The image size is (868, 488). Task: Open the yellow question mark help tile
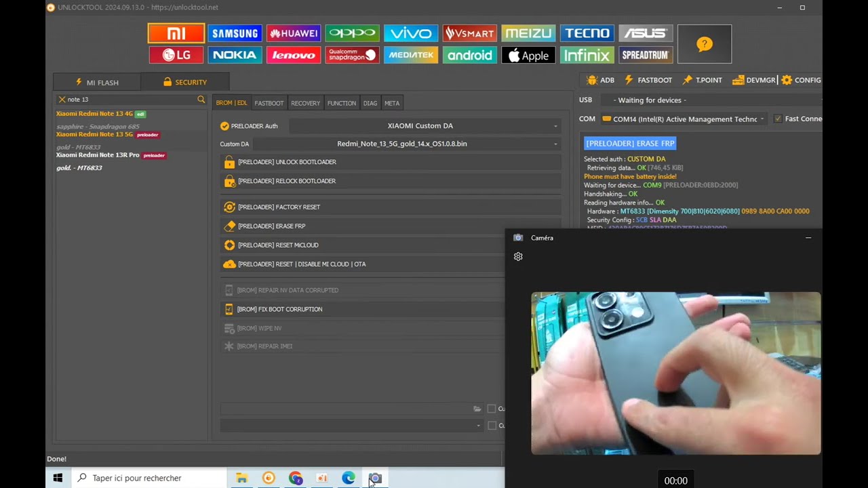(705, 44)
